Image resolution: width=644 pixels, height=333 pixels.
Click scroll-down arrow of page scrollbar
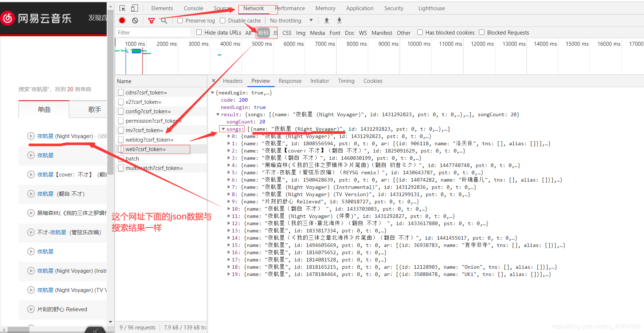tap(111, 322)
